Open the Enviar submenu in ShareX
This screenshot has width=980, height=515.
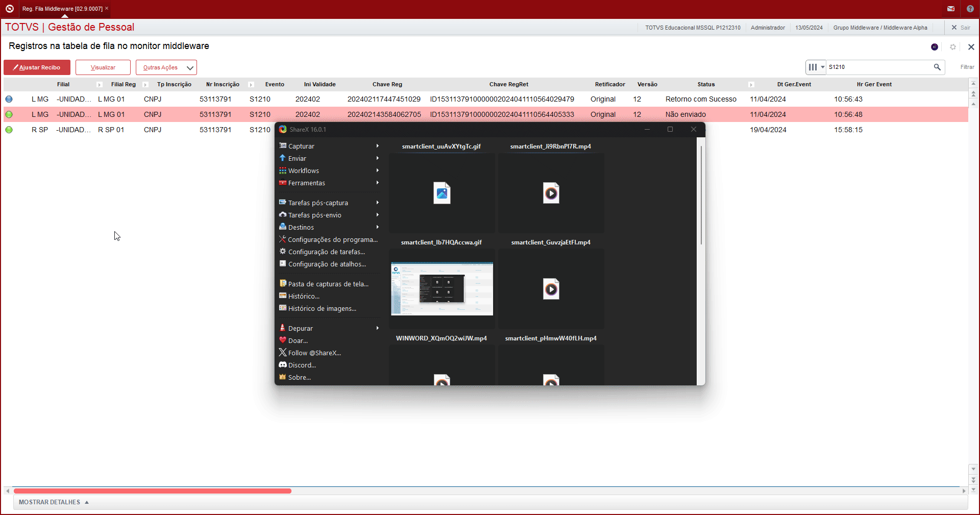[329, 158]
